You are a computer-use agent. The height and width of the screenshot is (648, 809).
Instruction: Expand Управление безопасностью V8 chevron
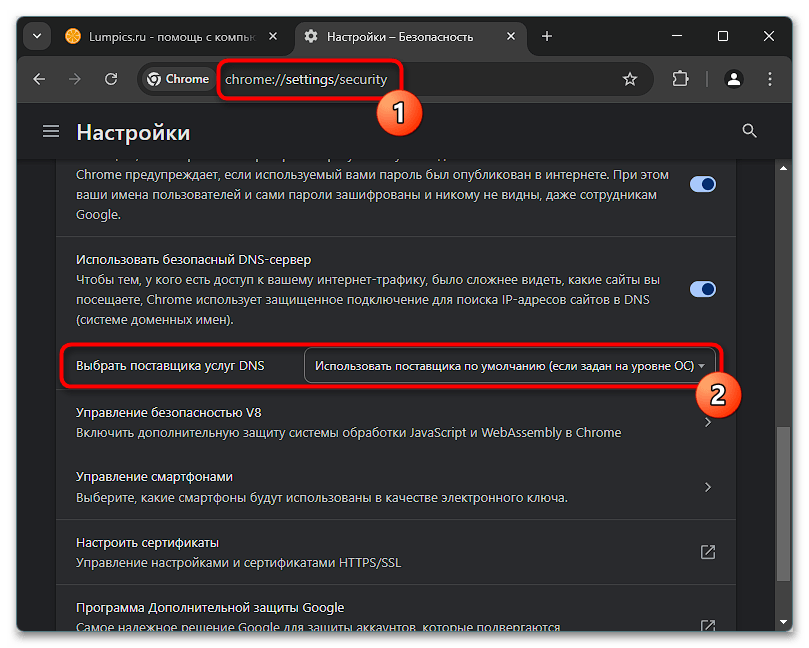point(708,423)
